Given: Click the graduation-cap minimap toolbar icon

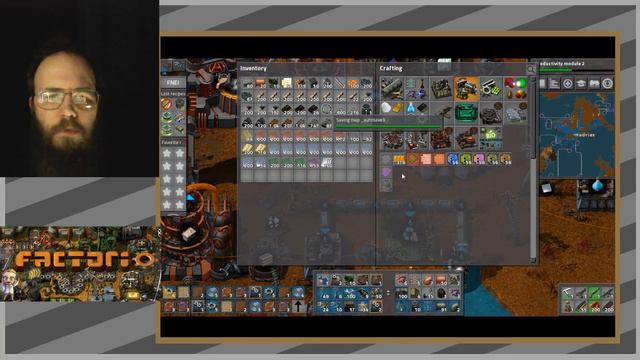Looking at the screenshot, I should 581,83.
